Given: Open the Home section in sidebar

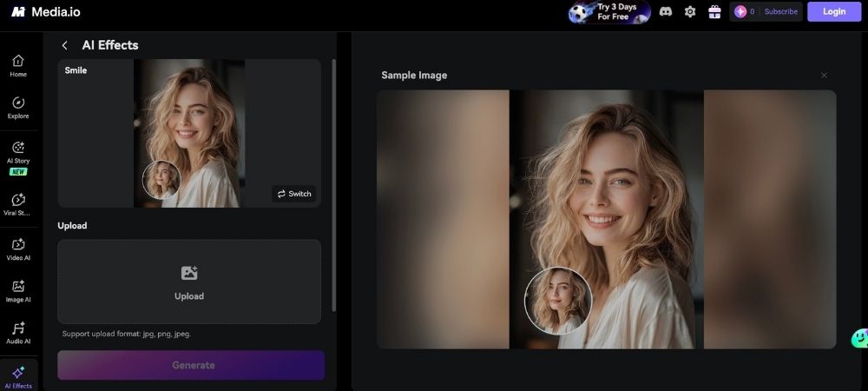Looking at the screenshot, I should 18,65.
